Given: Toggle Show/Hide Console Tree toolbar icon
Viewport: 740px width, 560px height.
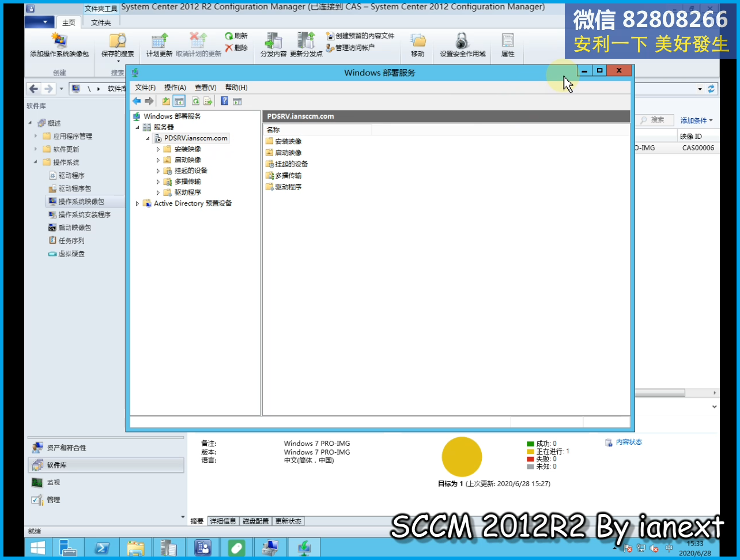Looking at the screenshot, I should (179, 101).
